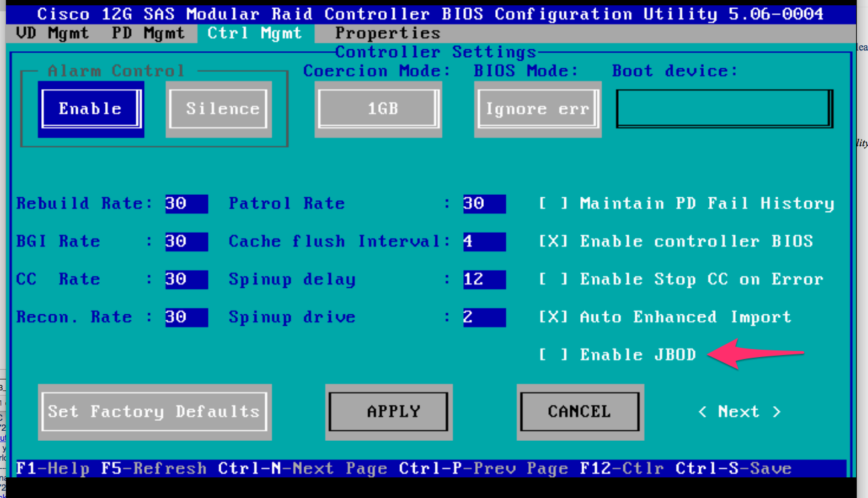Edit the BGI Rate value
The width and height of the screenshot is (868, 498).
coord(186,241)
